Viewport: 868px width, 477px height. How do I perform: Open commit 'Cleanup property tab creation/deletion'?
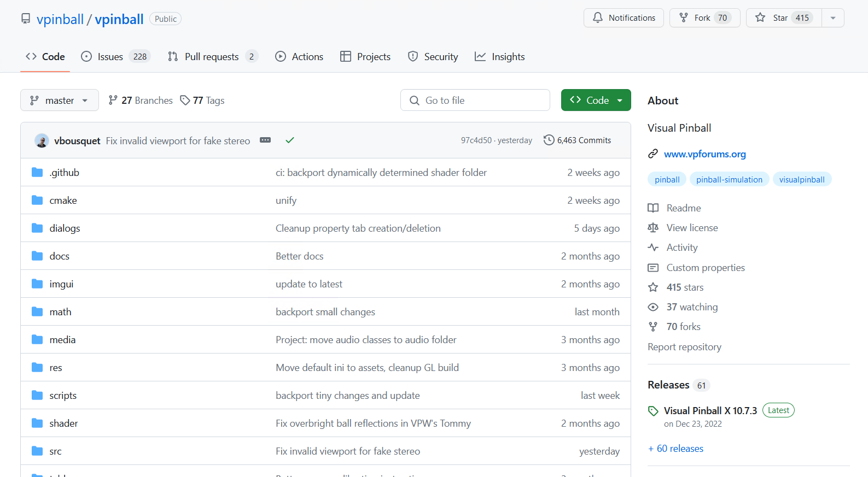[x=358, y=228]
